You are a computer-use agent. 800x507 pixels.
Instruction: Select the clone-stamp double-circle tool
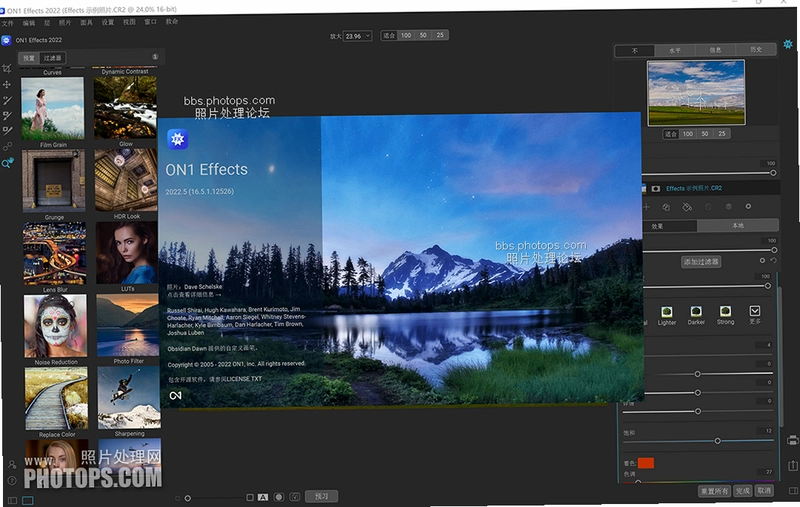tap(7, 147)
